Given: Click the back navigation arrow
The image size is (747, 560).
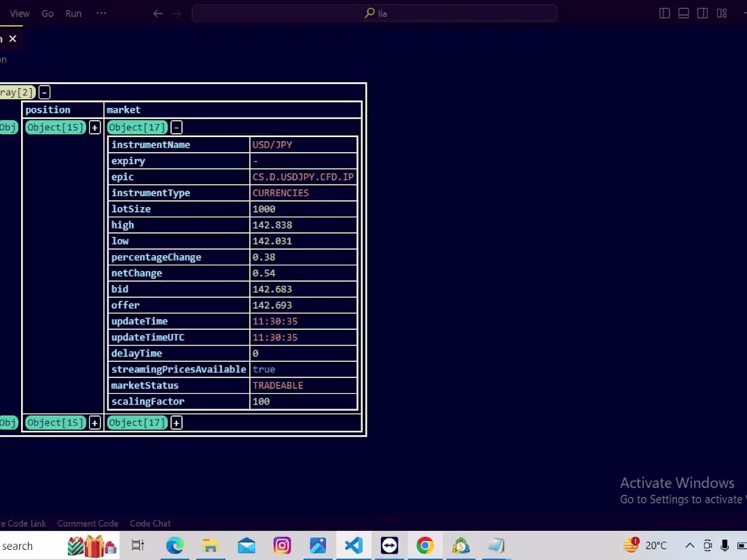Looking at the screenshot, I should pyautogui.click(x=158, y=13).
